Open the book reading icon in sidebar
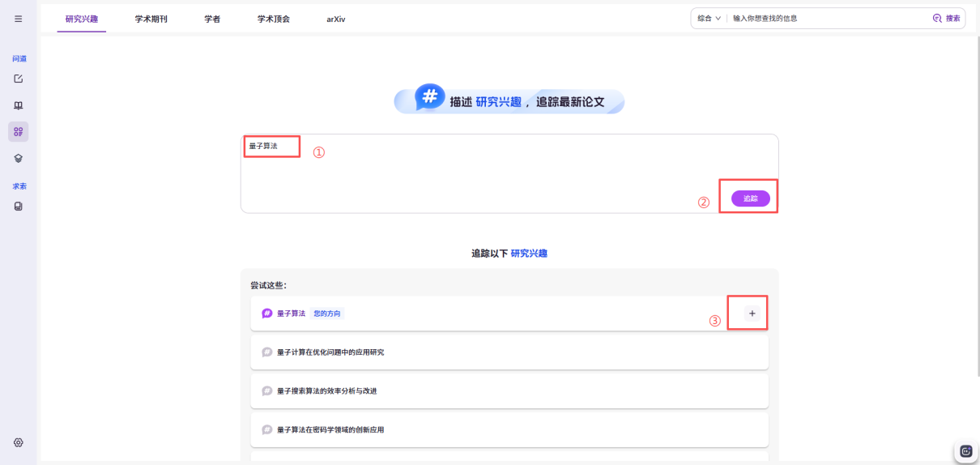This screenshot has width=980, height=465. pos(19,105)
